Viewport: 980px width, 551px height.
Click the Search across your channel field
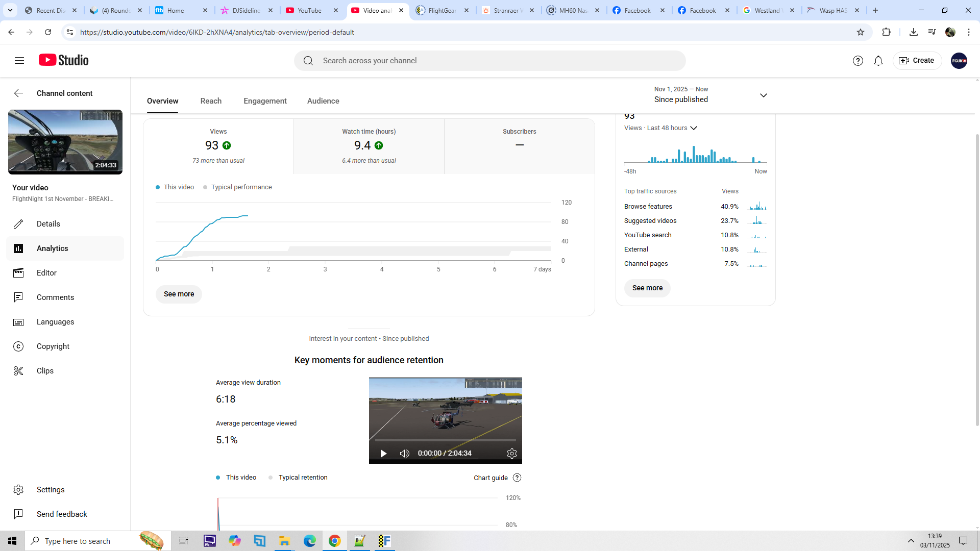click(490, 61)
